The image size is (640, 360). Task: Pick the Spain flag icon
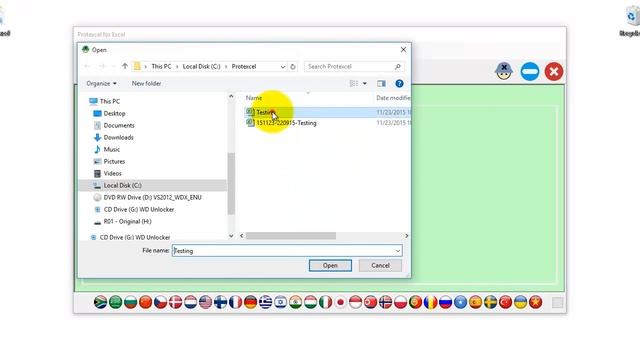(x=475, y=302)
